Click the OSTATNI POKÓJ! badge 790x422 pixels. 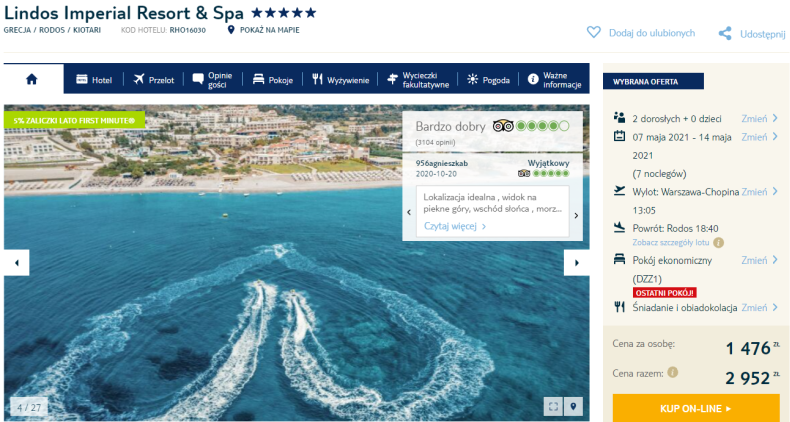pyautogui.click(x=665, y=293)
